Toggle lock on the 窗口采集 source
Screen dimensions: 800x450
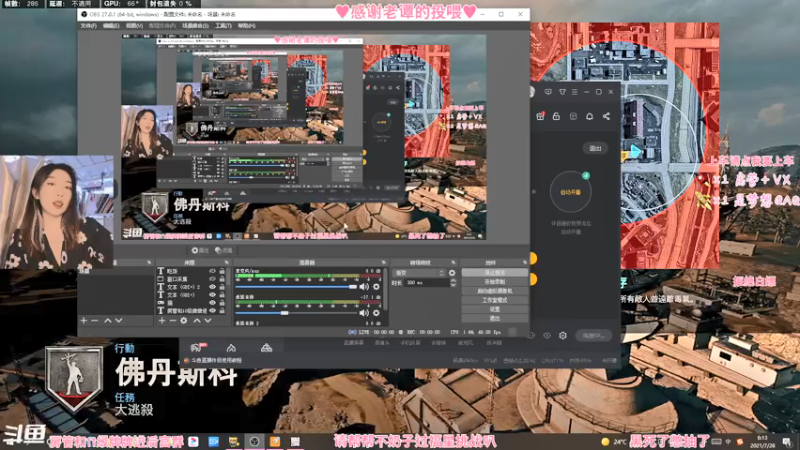pos(222,279)
